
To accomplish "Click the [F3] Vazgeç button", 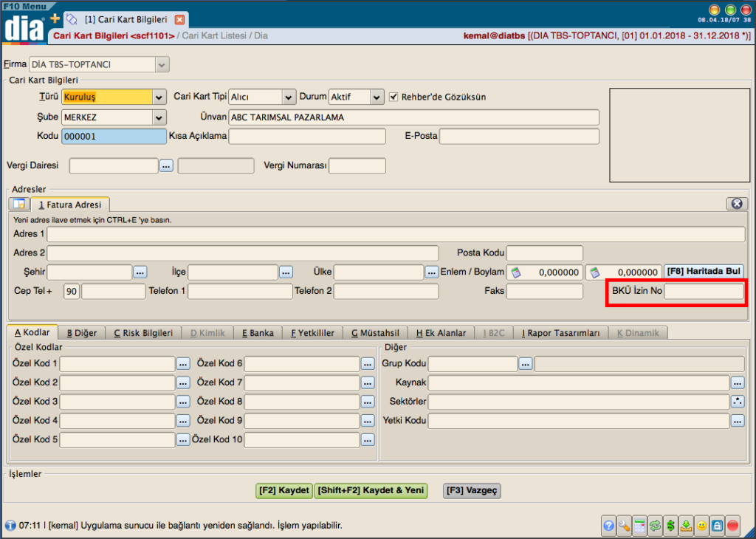I will point(472,490).
